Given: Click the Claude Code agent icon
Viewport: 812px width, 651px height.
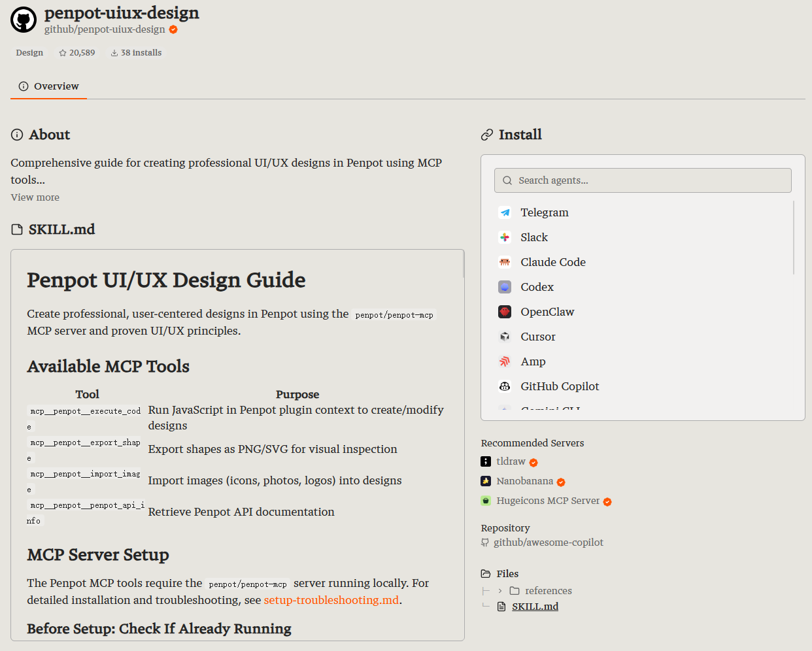Looking at the screenshot, I should (x=505, y=262).
